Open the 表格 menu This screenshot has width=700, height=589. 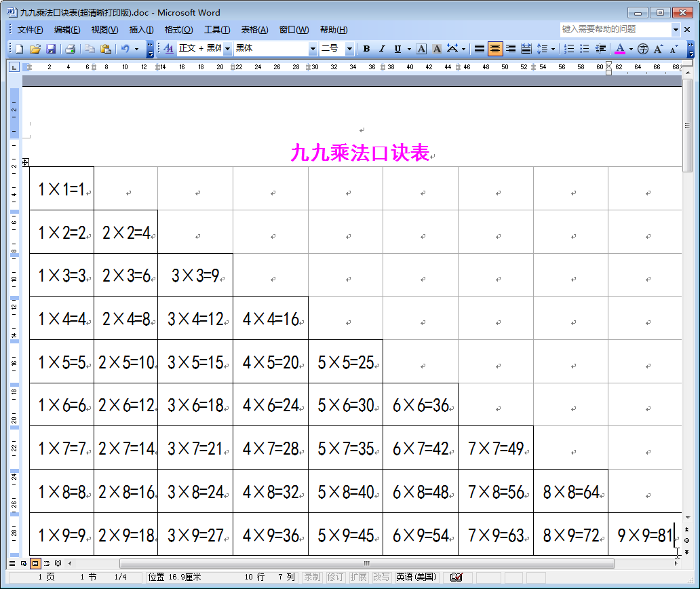coord(255,29)
